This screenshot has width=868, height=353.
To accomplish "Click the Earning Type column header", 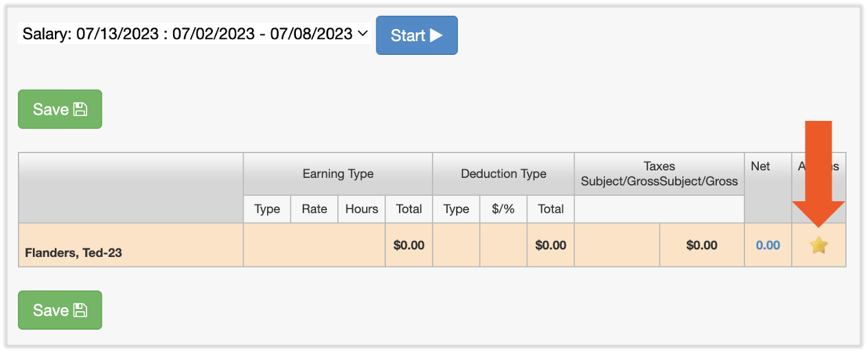I will pyautogui.click(x=338, y=174).
